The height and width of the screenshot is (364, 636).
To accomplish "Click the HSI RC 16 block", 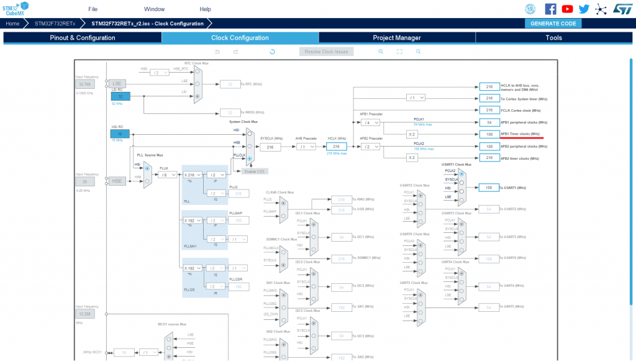I will pyautogui.click(x=120, y=134).
